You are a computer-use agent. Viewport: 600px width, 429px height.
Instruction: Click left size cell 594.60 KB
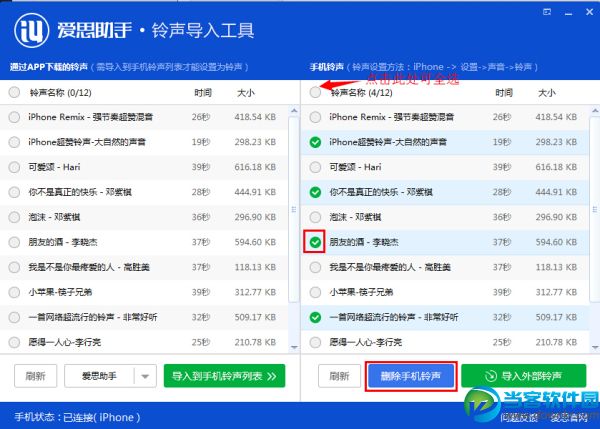pyautogui.click(x=255, y=242)
